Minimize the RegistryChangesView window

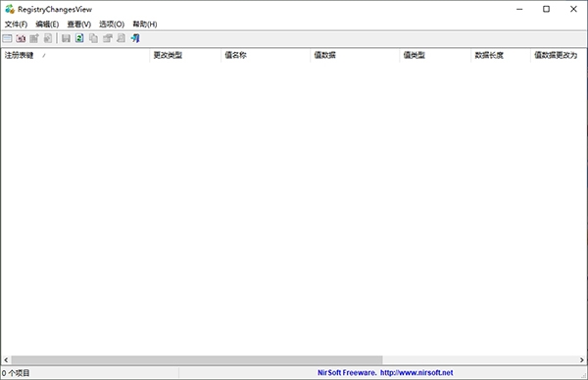(x=519, y=9)
